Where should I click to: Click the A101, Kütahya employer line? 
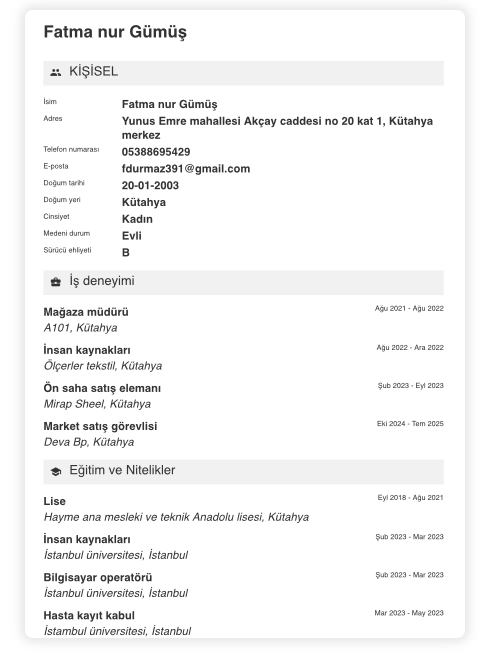click(x=80, y=328)
